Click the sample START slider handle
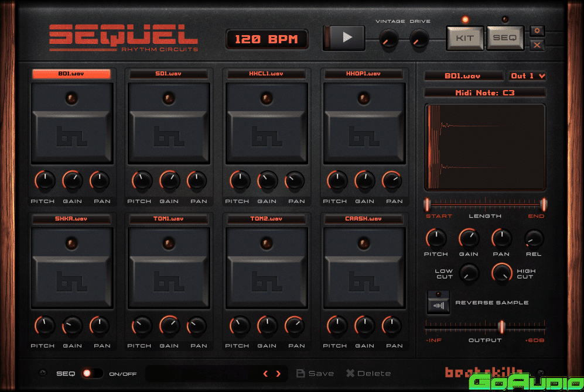Viewport: 584px width, 392px height. point(427,204)
